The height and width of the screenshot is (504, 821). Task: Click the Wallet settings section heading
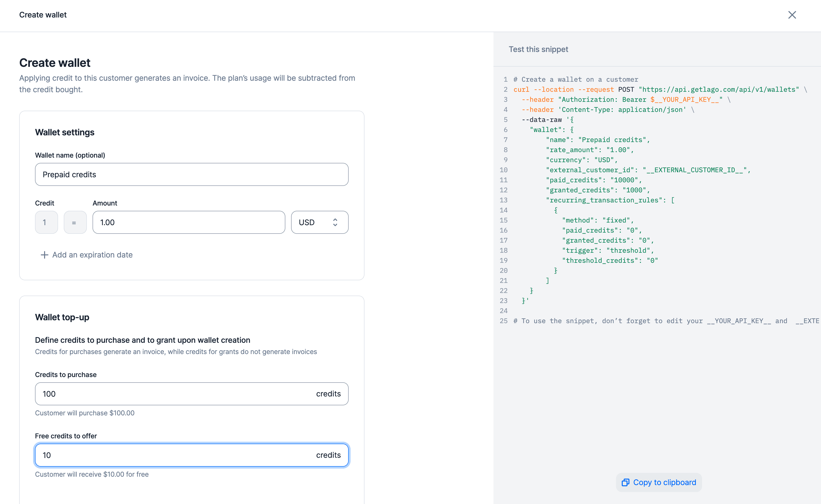(x=65, y=132)
